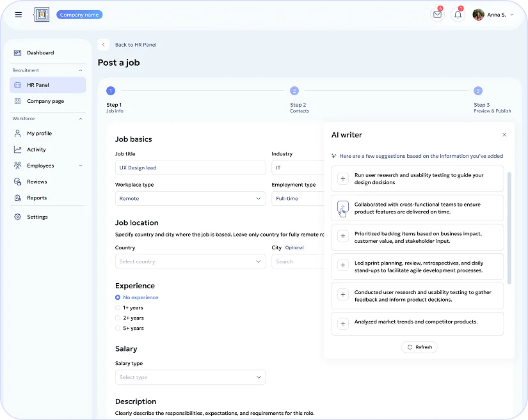Go to Step 2 Contacts
The height and width of the screenshot is (420, 528).
294,91
